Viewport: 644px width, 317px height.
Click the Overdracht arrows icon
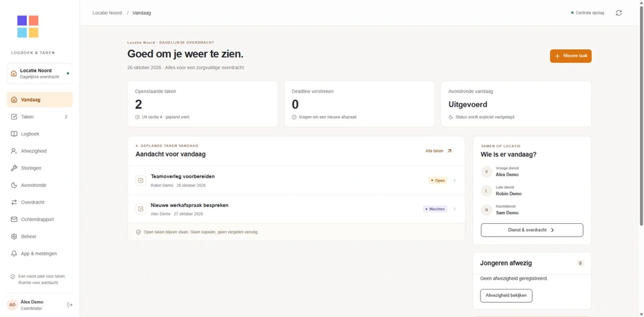tap(13, 202)
